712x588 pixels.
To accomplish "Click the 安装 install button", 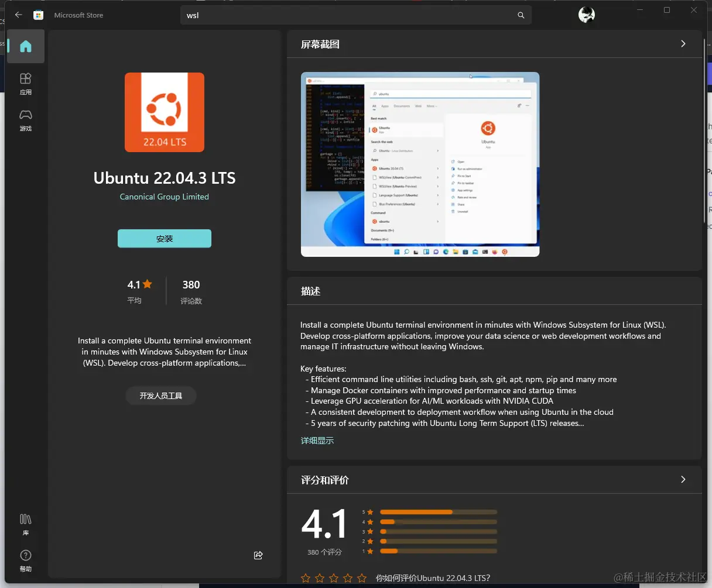I will coord(165,239).
